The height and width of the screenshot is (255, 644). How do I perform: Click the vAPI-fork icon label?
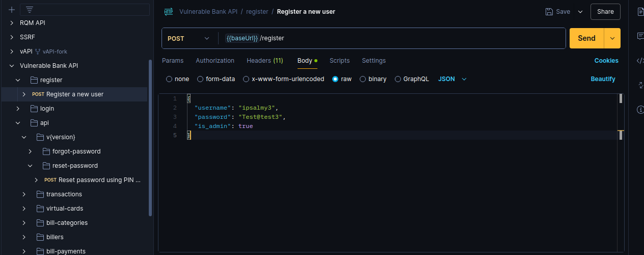coord(51,52)
